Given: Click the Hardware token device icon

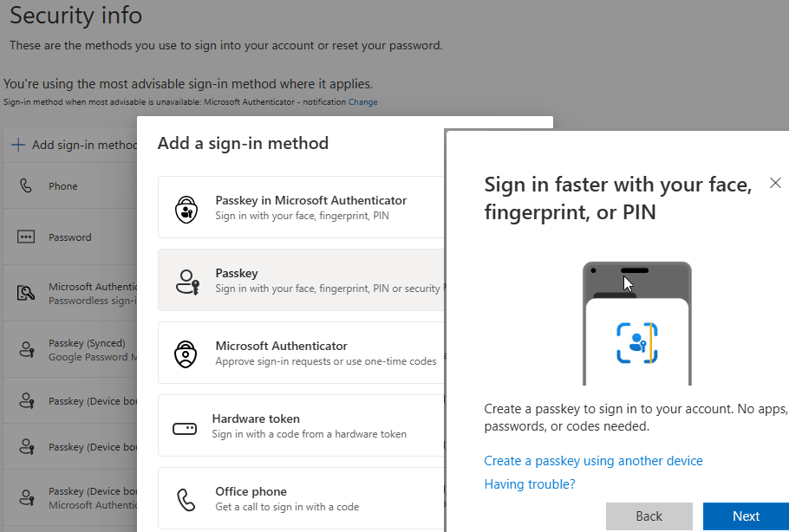Looking at the screenshot, I should point(185,428).
